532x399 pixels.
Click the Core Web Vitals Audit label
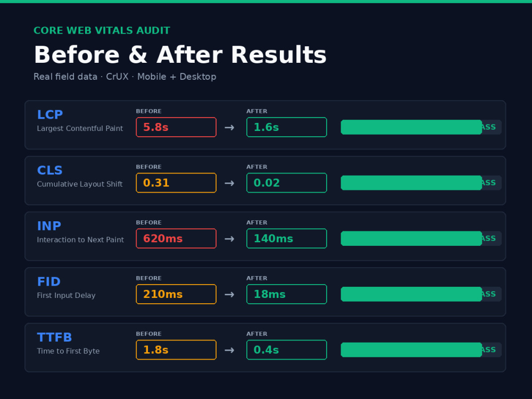102,30
